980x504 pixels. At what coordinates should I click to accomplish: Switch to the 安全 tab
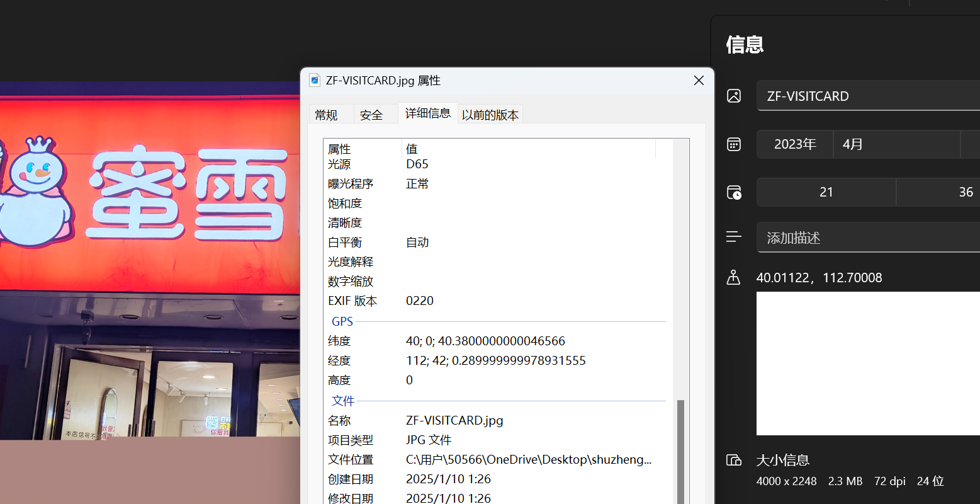click(x=376, y=115)
